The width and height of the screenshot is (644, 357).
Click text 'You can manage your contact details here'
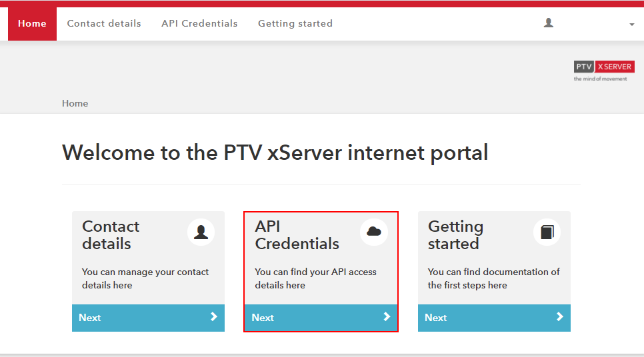tap(145, 278)
